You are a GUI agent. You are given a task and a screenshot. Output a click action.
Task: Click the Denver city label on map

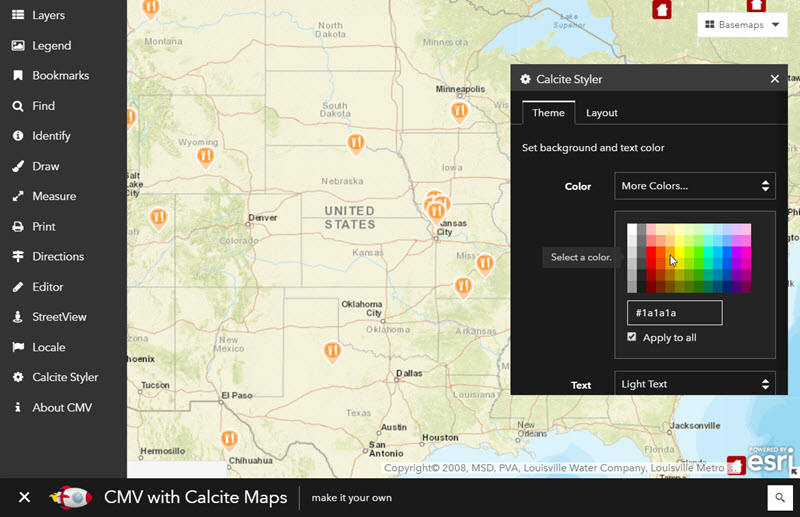click(x=262, y=217)
